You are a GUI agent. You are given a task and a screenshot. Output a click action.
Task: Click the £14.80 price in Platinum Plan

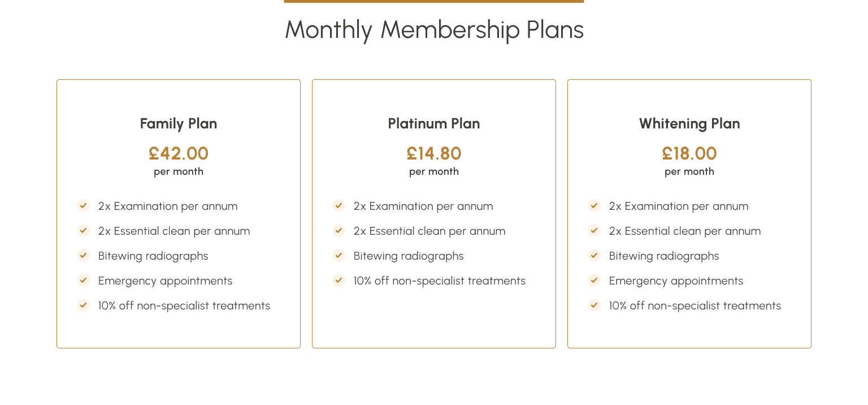(434, 153)
